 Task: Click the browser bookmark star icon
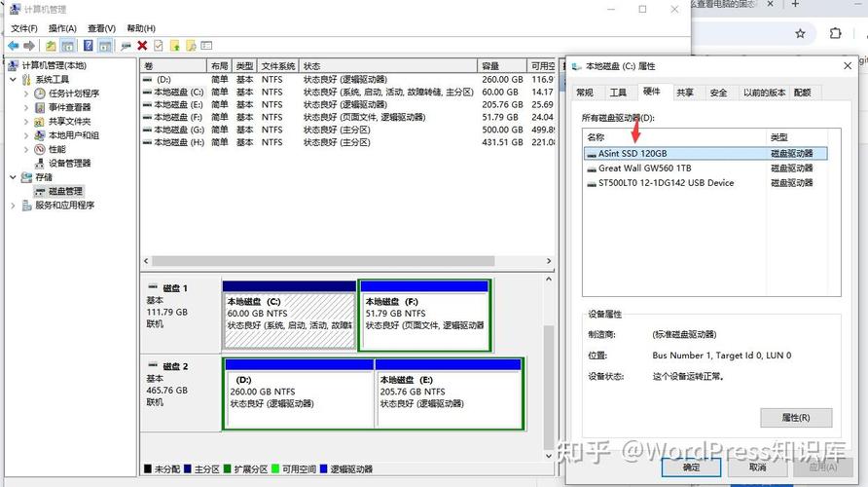click(800, 33)
